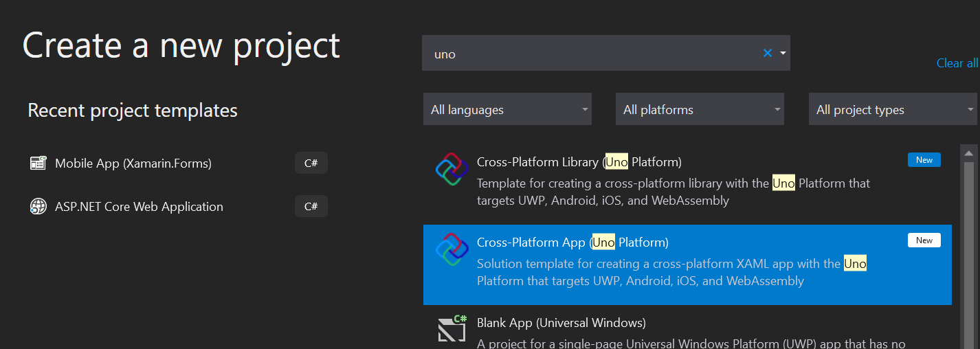
Task: Click the Cross-Platform Library template description text
Action: point(673,192)
